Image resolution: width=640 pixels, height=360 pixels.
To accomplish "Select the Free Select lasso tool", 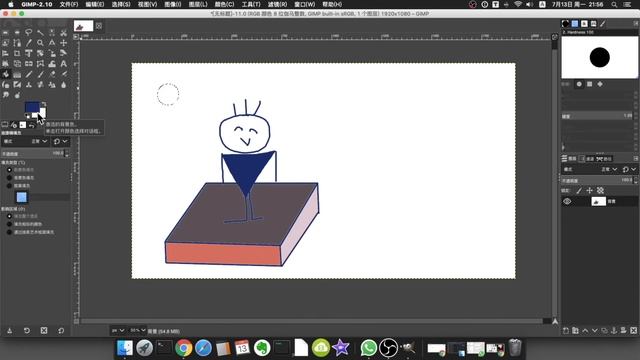I will pyautogui.click(x=29, y=32).
